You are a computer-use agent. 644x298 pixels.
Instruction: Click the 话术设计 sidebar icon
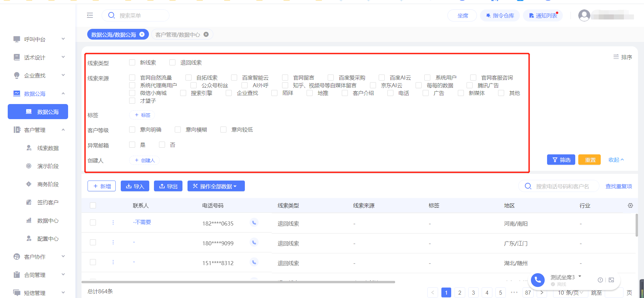[17, 57]
